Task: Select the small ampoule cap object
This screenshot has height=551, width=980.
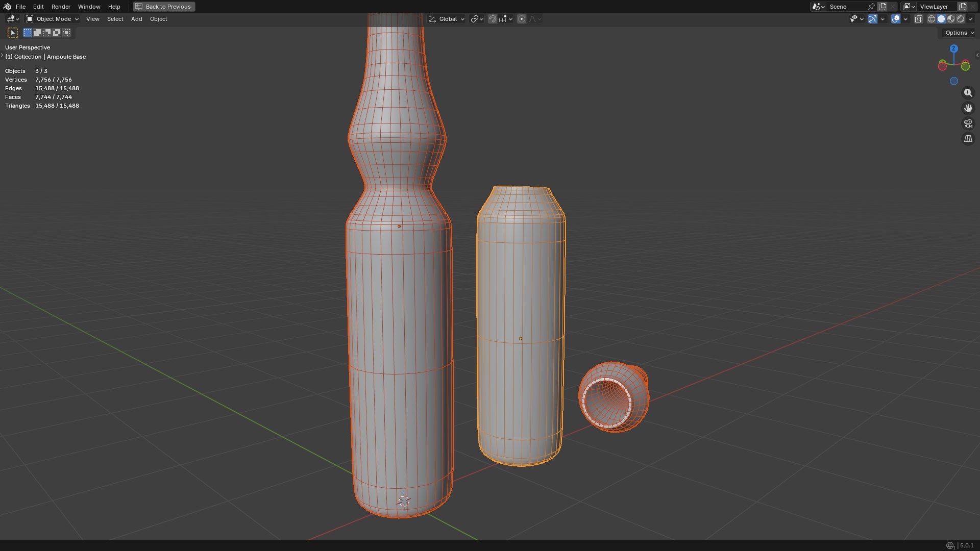Action: pyautogui.click(x=614, y=397)
